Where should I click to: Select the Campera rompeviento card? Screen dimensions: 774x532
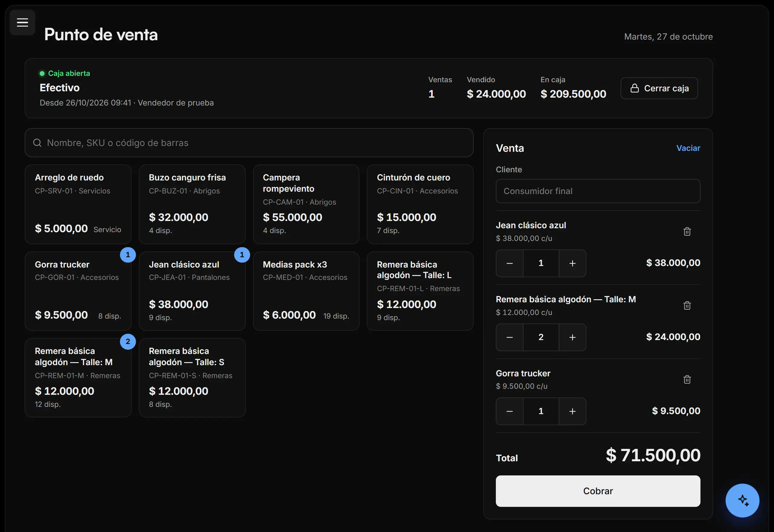306,204
